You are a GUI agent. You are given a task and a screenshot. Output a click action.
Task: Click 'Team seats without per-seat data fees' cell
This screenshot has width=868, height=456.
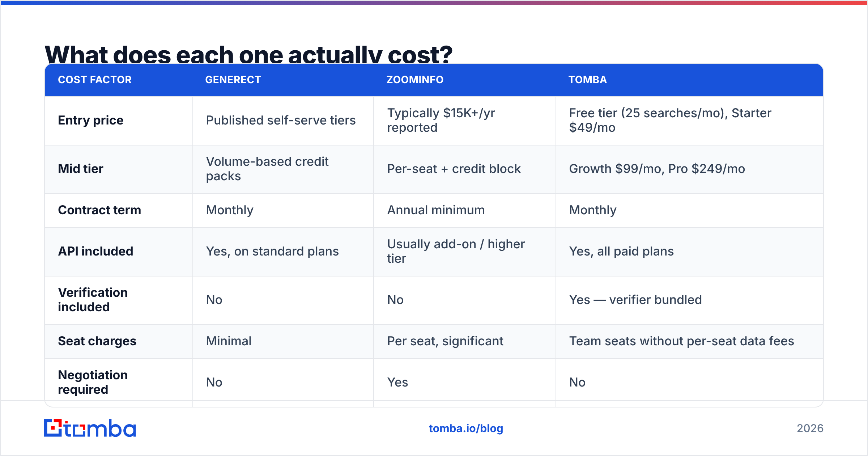(x=681, y=341)
